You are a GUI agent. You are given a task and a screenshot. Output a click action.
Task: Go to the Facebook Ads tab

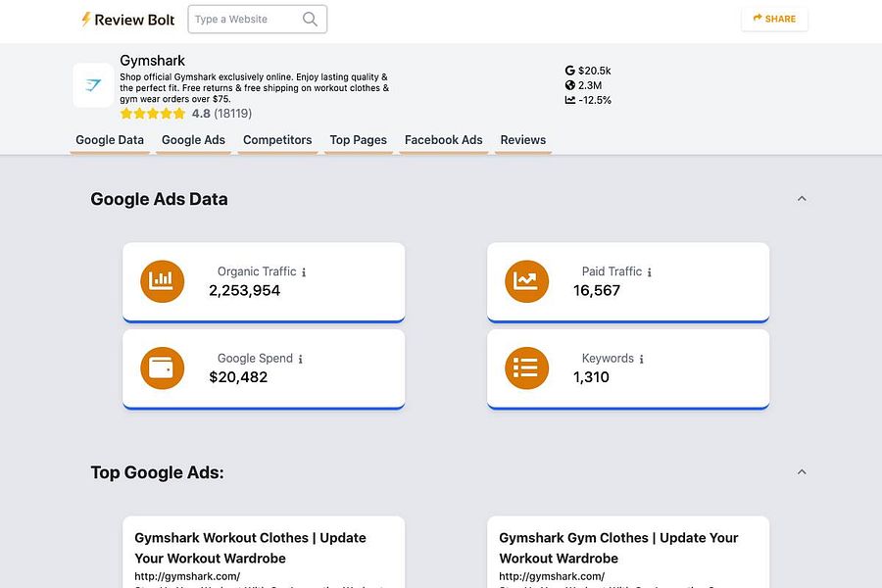443,140
